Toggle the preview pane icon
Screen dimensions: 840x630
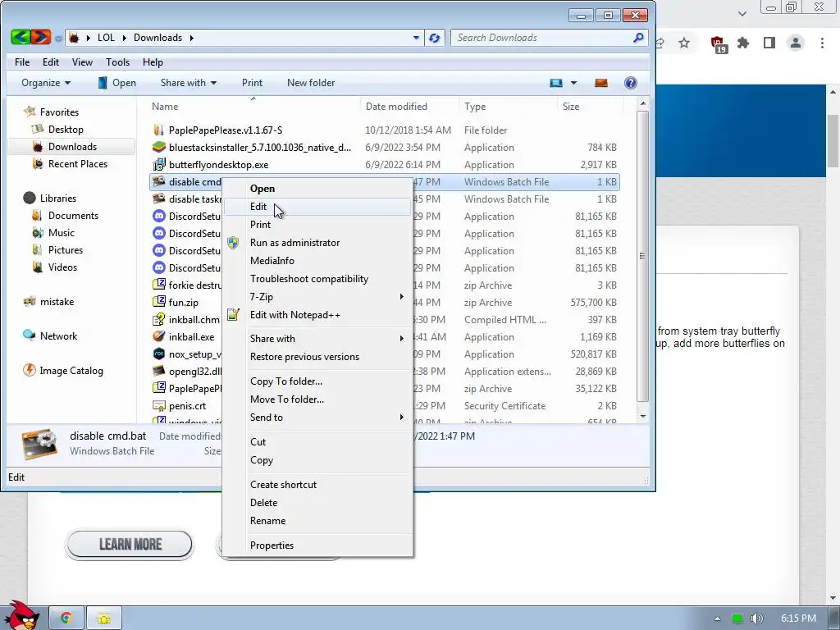[x=601, y=83]
